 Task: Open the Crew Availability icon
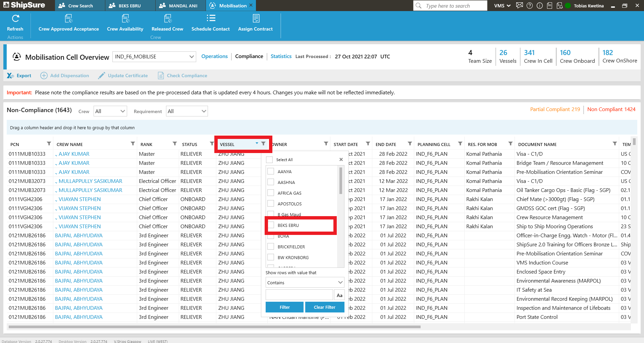(125, 18)
